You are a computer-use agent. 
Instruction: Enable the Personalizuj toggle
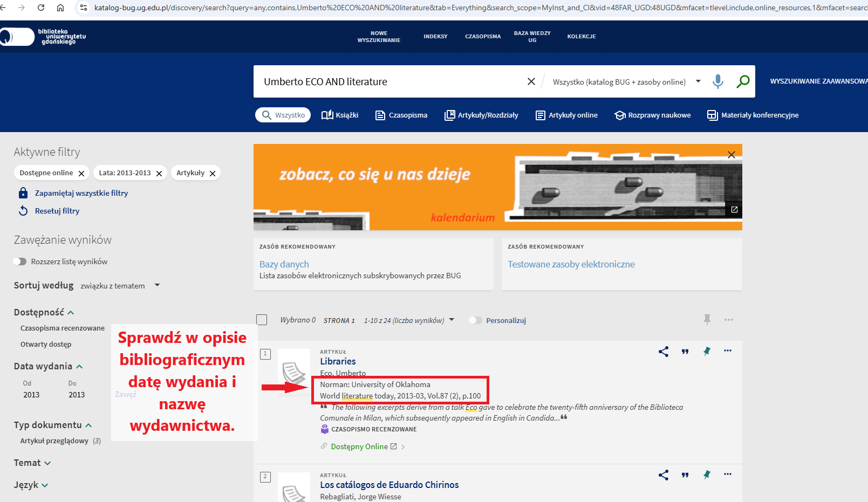coord(475,320)
